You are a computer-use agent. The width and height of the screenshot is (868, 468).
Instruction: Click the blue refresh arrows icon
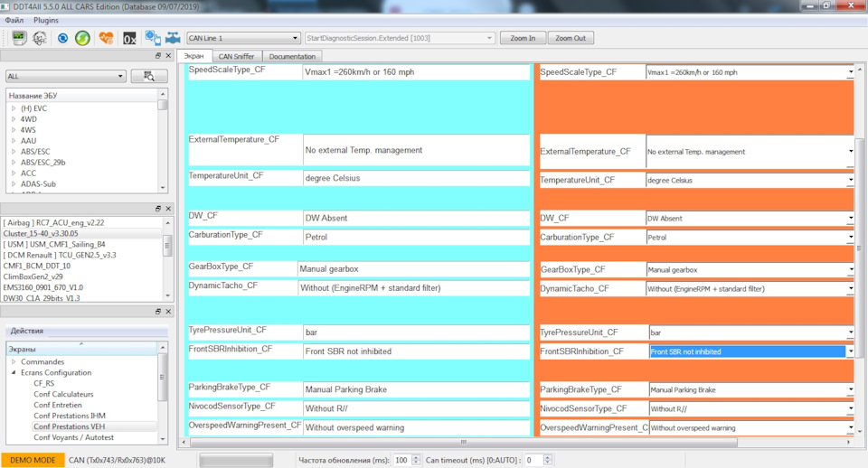click(x=62, y=38)
